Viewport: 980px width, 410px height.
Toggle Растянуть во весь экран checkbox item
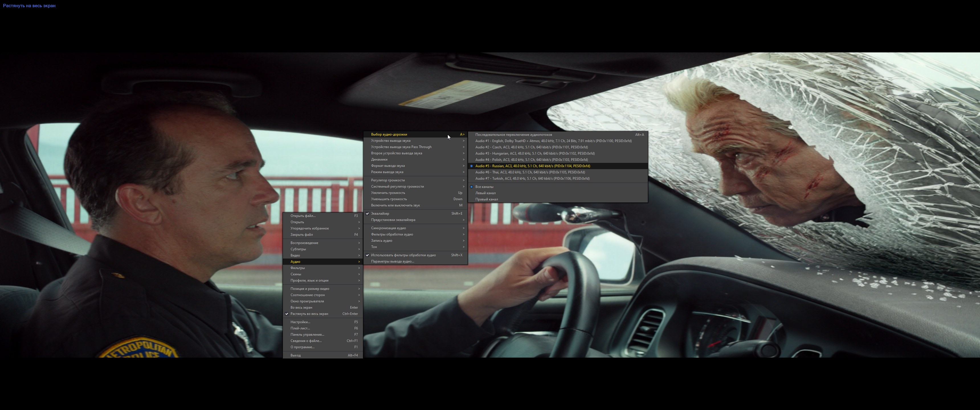(x=322, y=314)
